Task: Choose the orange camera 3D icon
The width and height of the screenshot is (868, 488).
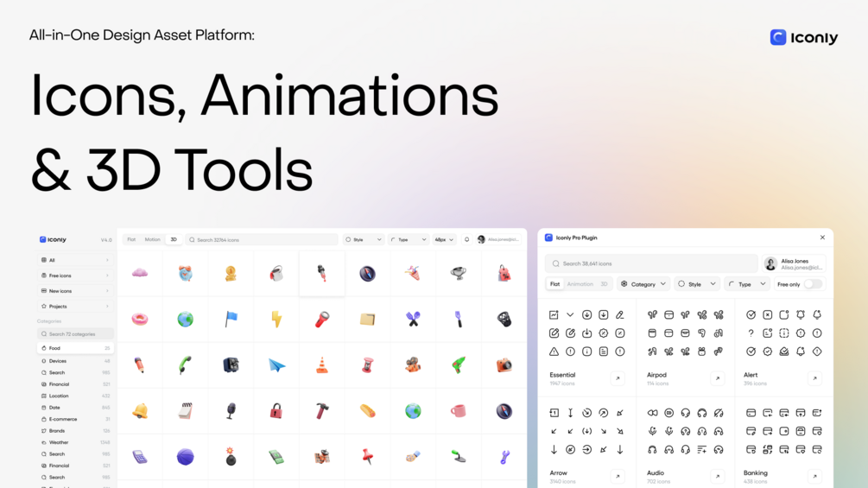Action: (x=504, y=365)
